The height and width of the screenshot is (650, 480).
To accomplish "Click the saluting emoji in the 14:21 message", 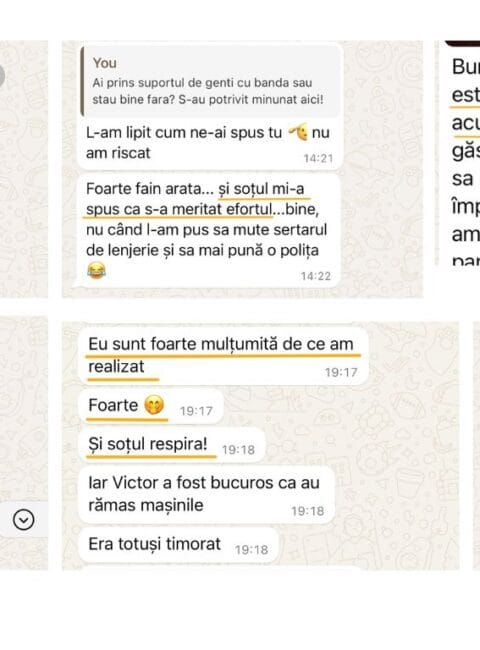I will pyautogui.click(x=298, y=132).
